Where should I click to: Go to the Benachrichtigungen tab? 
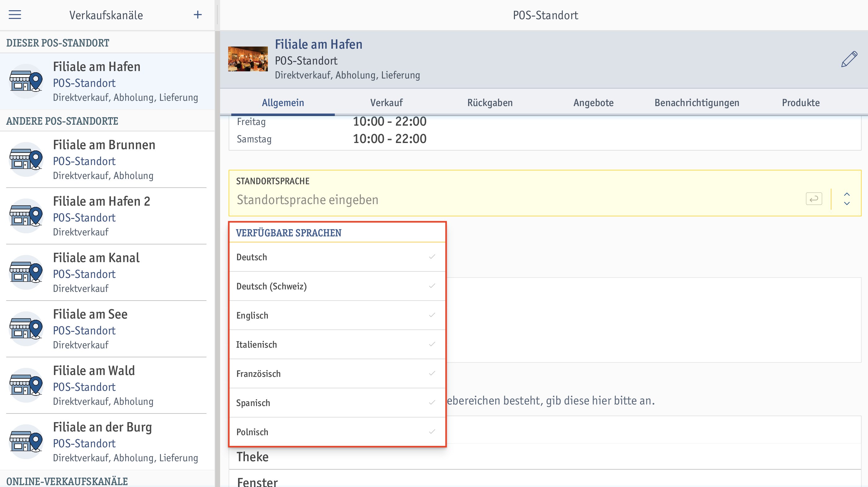coord(697,103)
